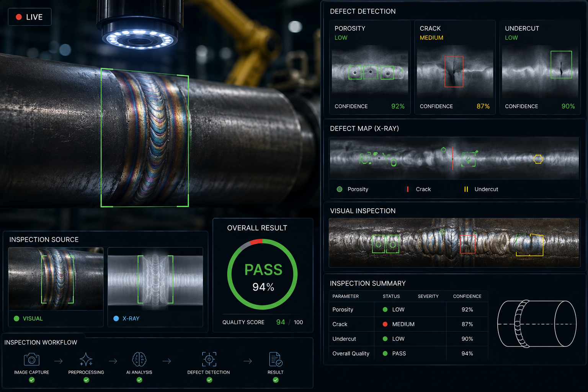Screen dimensions: 588x392
Task: Click the DEFECT MAP (X-RAY) heading
Action: tap(364, 128)
